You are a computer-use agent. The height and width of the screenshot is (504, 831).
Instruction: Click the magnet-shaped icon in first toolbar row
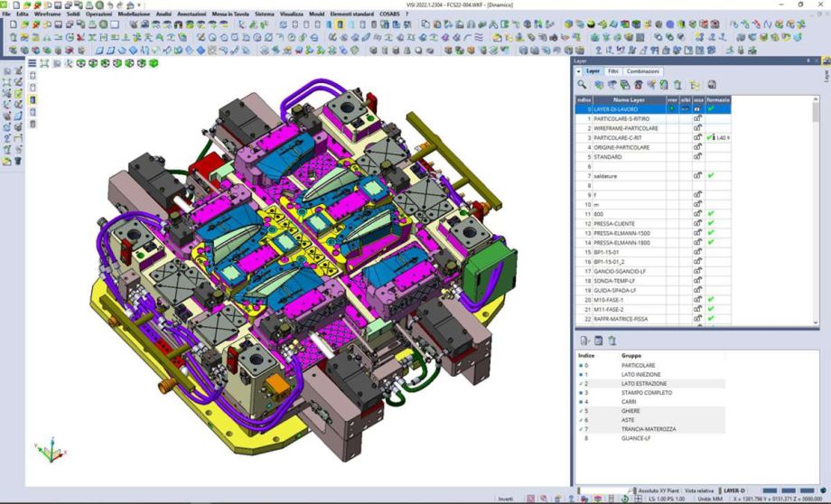(x=180, y=24)
